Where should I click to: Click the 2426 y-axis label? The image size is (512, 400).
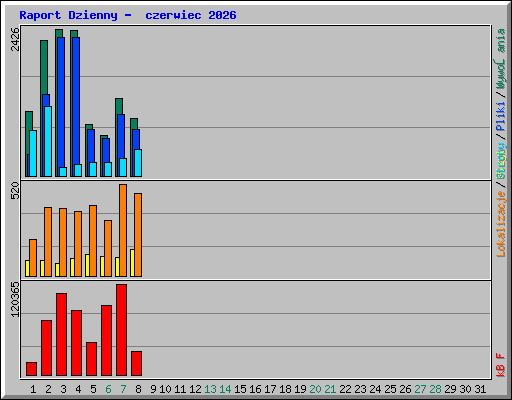[x=15, y=39]
